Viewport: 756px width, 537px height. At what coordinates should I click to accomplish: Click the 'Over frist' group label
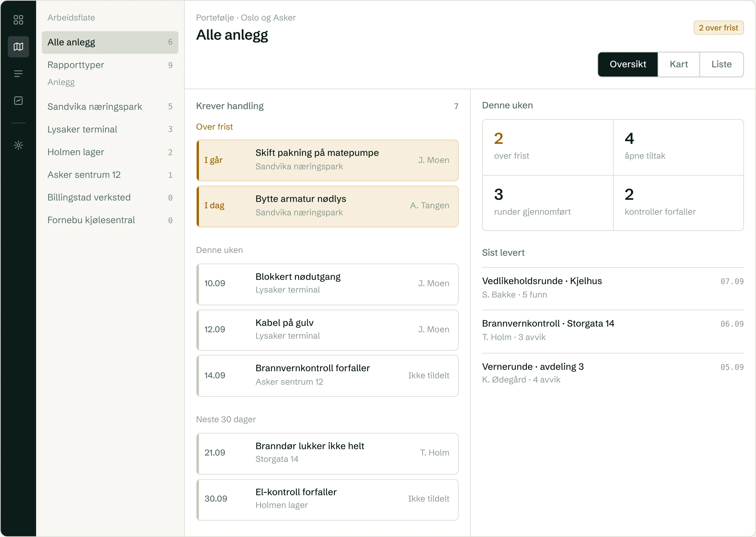[214, 127]
